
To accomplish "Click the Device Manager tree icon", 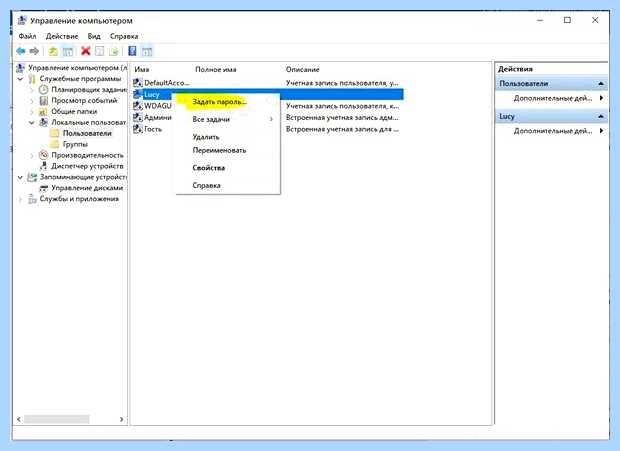I will point(43,166).
